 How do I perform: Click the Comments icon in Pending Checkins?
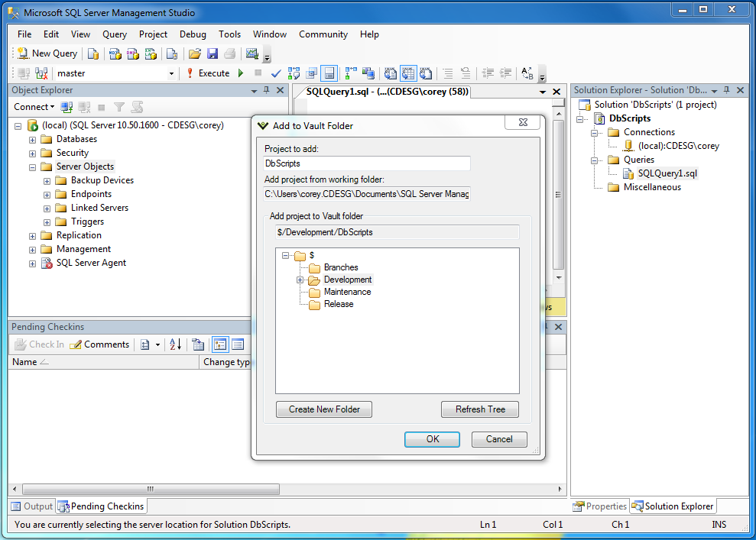click(x=99, y=344)
